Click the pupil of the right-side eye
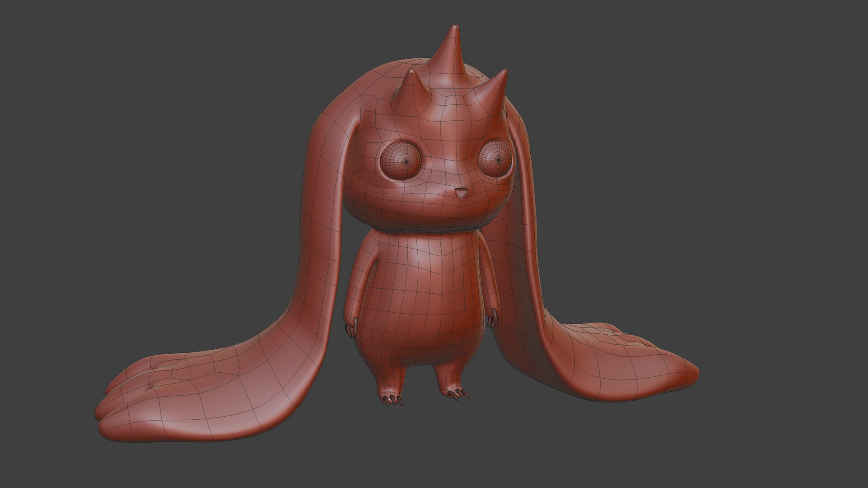The height and width of the screenshot is (488, 868). pyautogui.click(x=498, y=159)
